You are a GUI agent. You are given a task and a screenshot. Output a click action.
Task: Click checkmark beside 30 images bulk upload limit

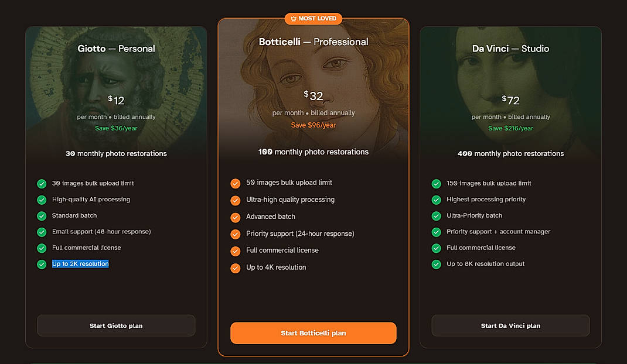point(42,183)
